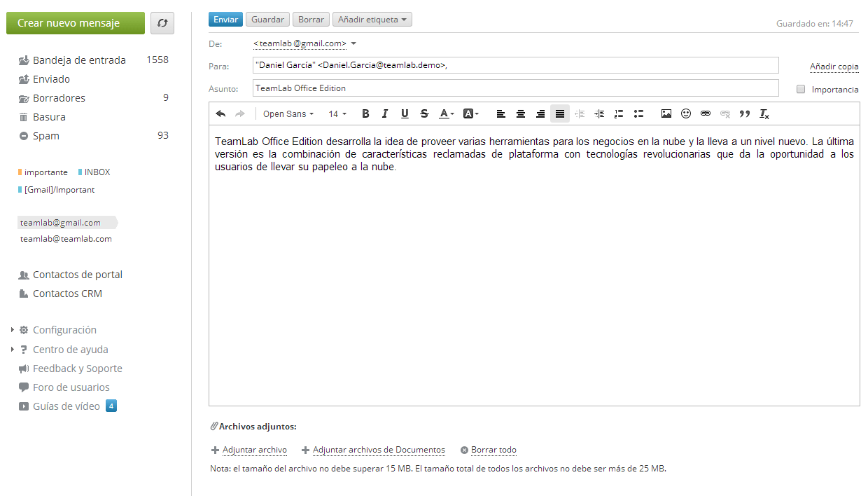Image resolution: width=868 pixels, height=496 pixels.
Task: Open the font size 14 dropdown
Action: [x=337, y=113]
